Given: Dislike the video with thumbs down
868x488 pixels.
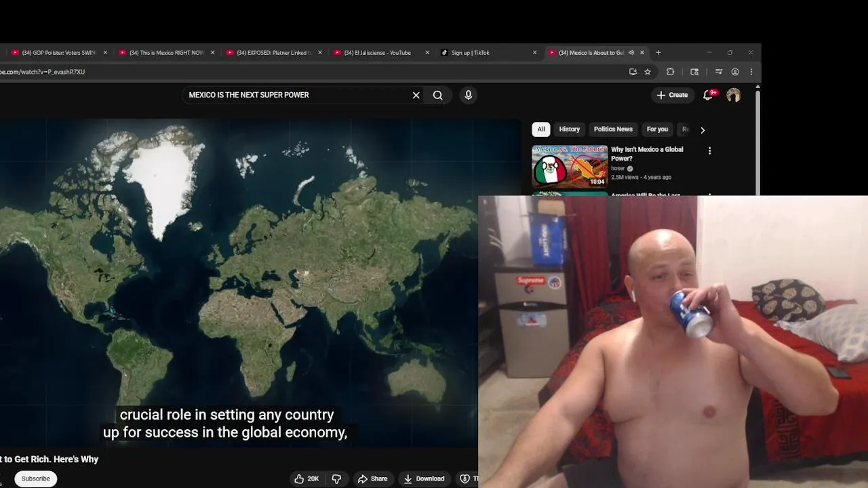Looking at the screenshot, I should 336,479.
